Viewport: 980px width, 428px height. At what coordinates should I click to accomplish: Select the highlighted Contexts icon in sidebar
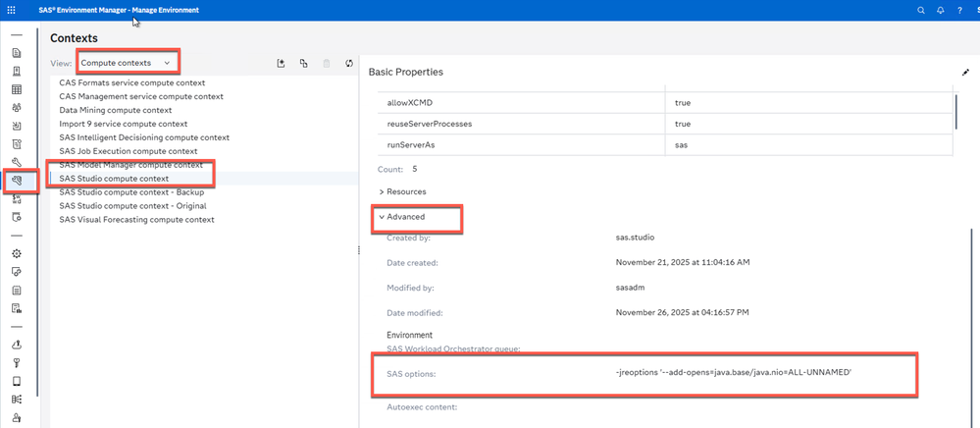click(17, 181)
